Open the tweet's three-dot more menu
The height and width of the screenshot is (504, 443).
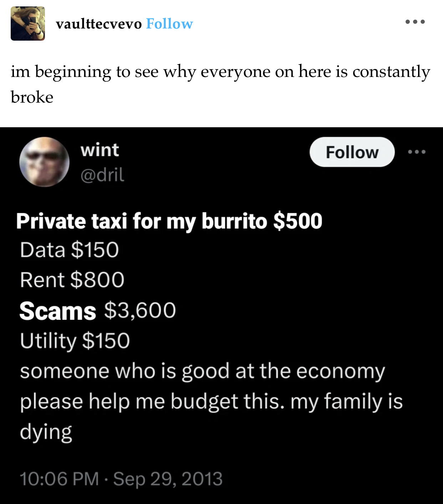pos(417,152)
